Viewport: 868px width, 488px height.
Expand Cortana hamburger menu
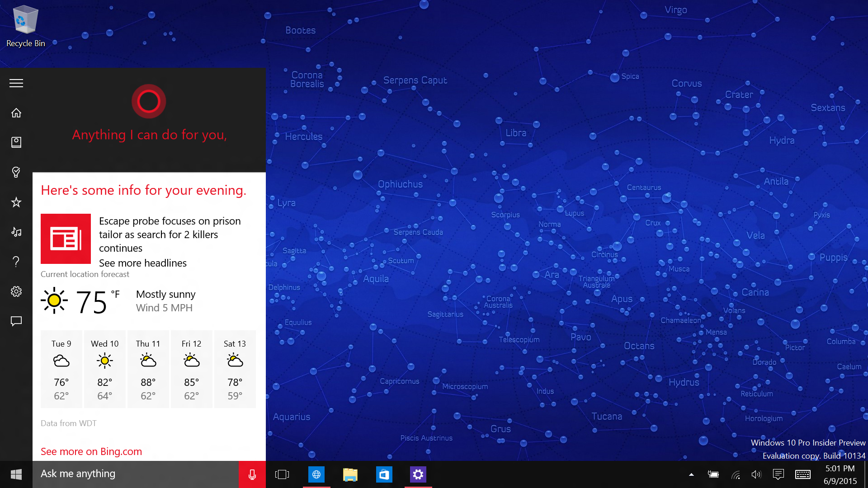pyautogui.click(x=16, y=83)
